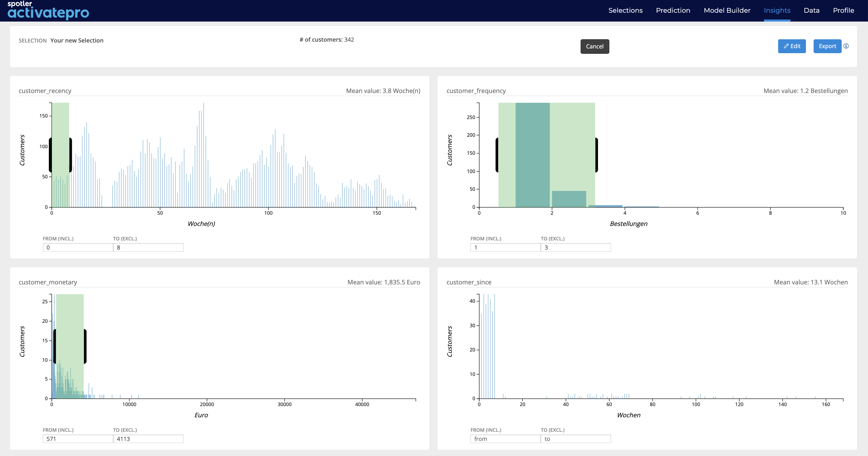868x456 pixels.
Task: Focus the customer_monetary From field
Action: point(78,439)
